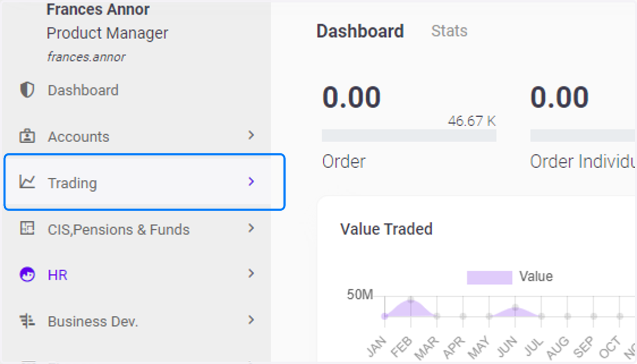Click the purple HR face icon
The image size is (637, 364).
pos(27,275)
